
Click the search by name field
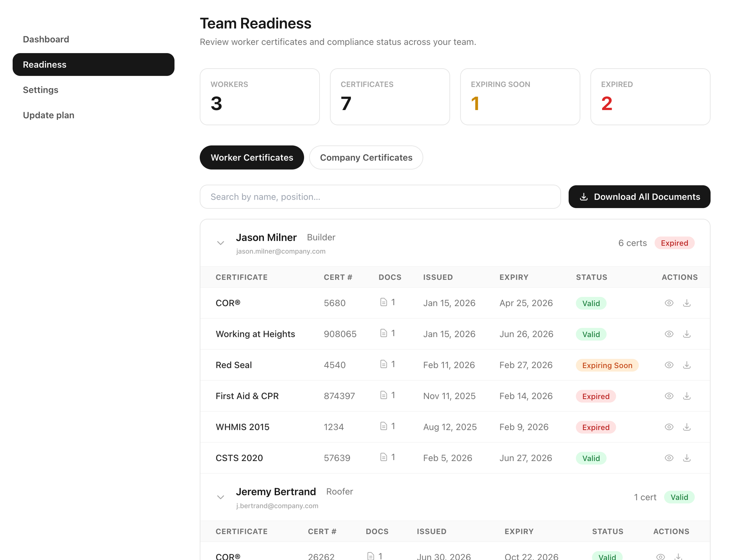tap(380, 197)
